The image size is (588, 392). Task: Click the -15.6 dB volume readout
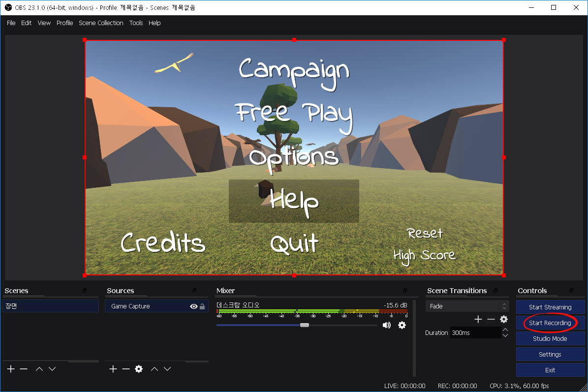[x=395, y=305]
